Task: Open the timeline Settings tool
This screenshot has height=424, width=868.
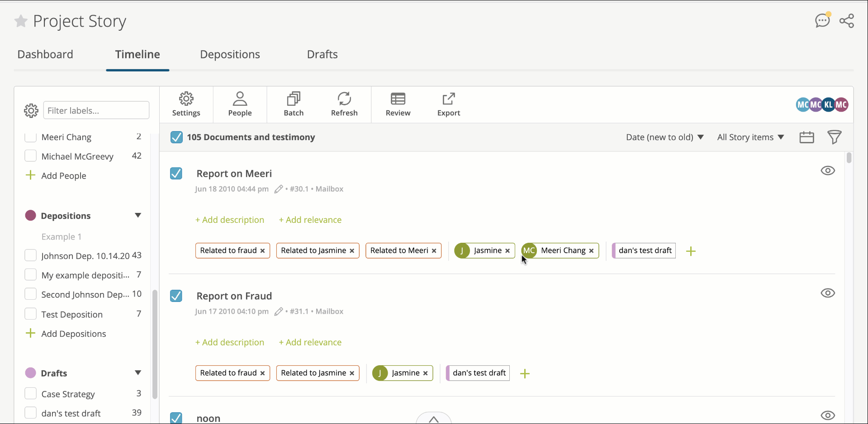Action: 186,105
